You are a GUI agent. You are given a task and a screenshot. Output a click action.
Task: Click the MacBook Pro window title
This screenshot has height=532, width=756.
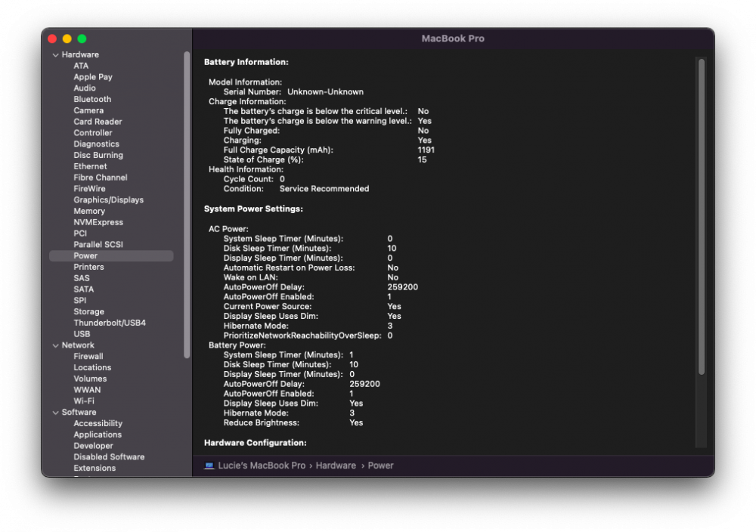[453, 39]
